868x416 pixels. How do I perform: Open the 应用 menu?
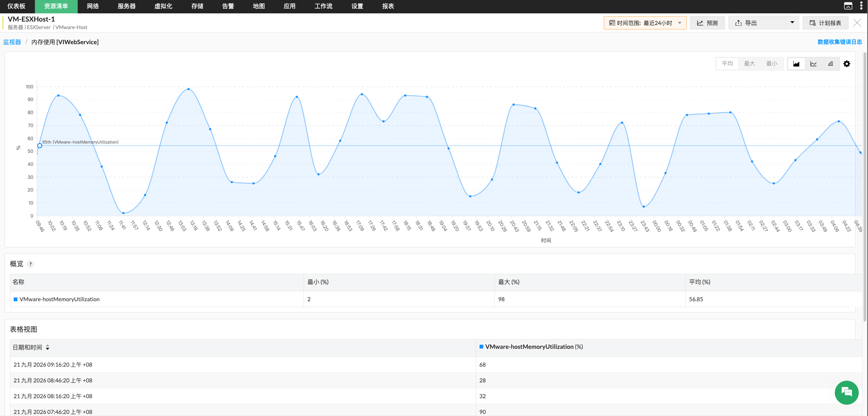290,6
